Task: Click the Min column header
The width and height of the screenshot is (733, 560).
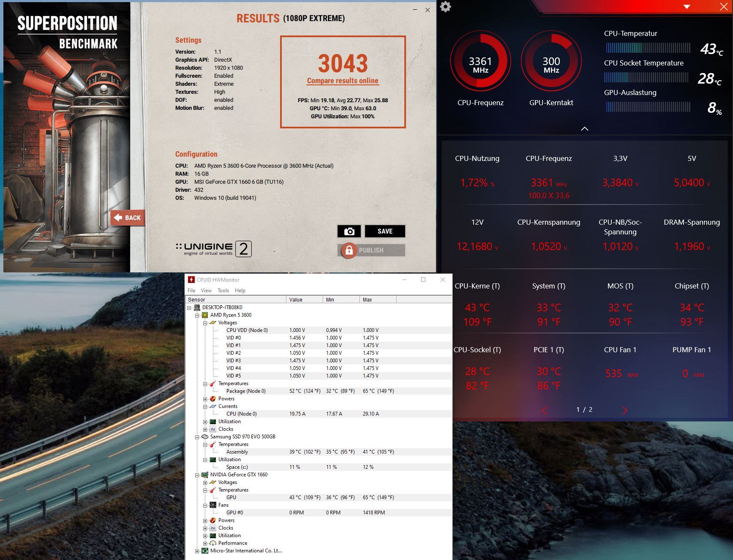Action: click(341, 299)
